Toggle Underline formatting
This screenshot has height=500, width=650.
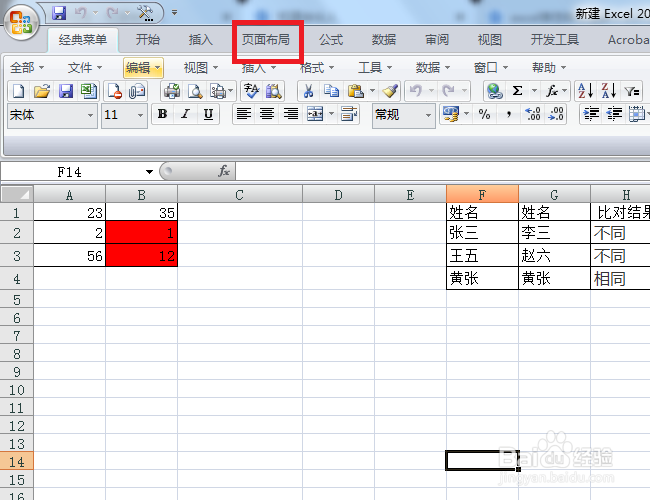tap(208, 114)
